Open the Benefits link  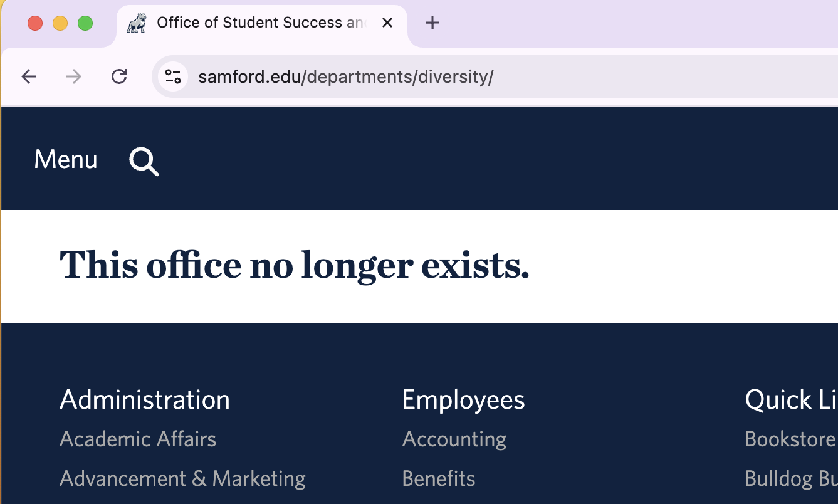point(438,479)
